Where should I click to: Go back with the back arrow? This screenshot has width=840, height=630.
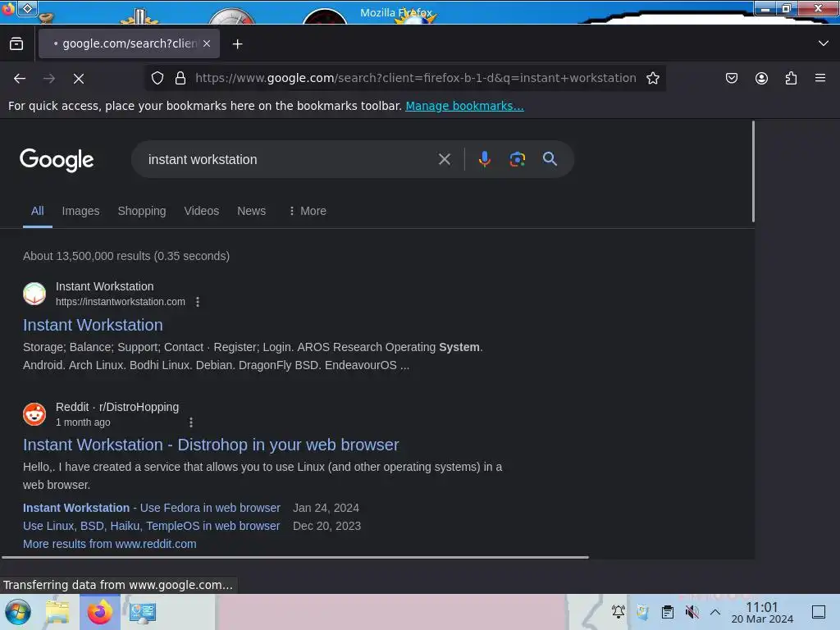(20, 79)
